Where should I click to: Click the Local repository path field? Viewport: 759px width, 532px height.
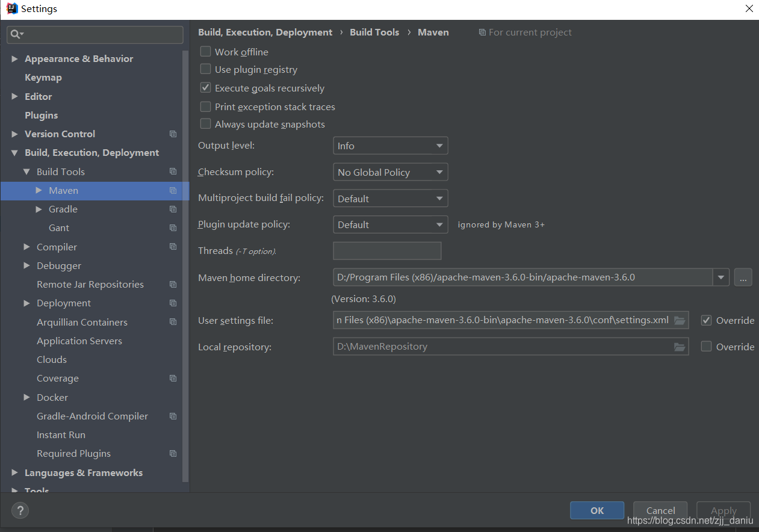[x=510, y=347]
